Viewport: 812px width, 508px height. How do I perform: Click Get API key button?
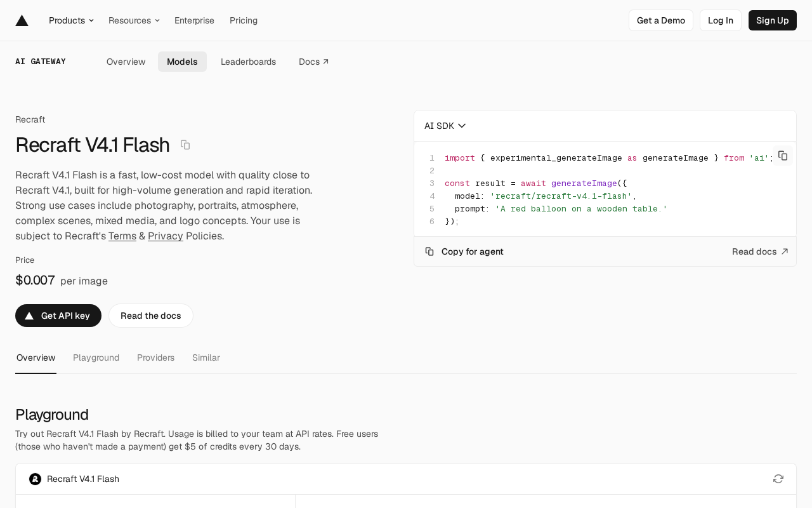pyautogui.click(x=58, y=316)
